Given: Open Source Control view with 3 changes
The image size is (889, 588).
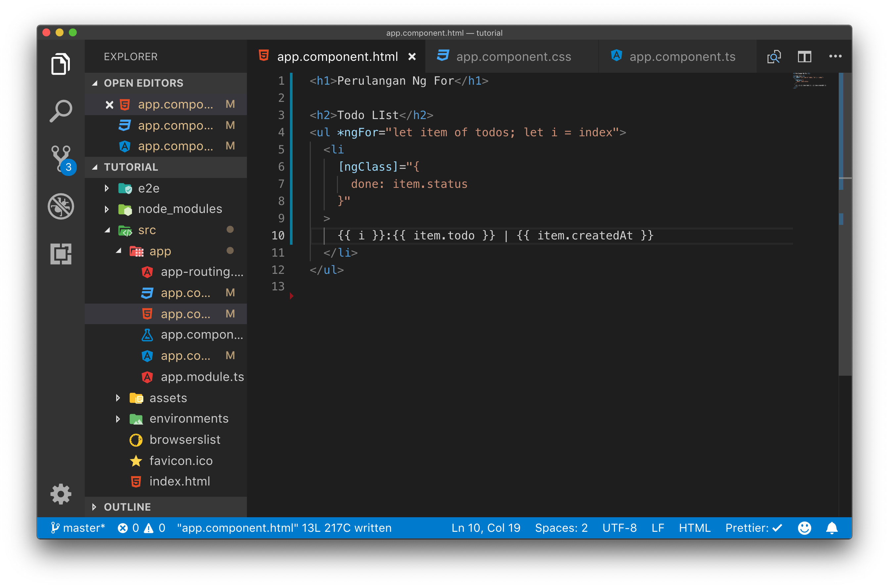Looking at the screenshot, I should (62, 159).
